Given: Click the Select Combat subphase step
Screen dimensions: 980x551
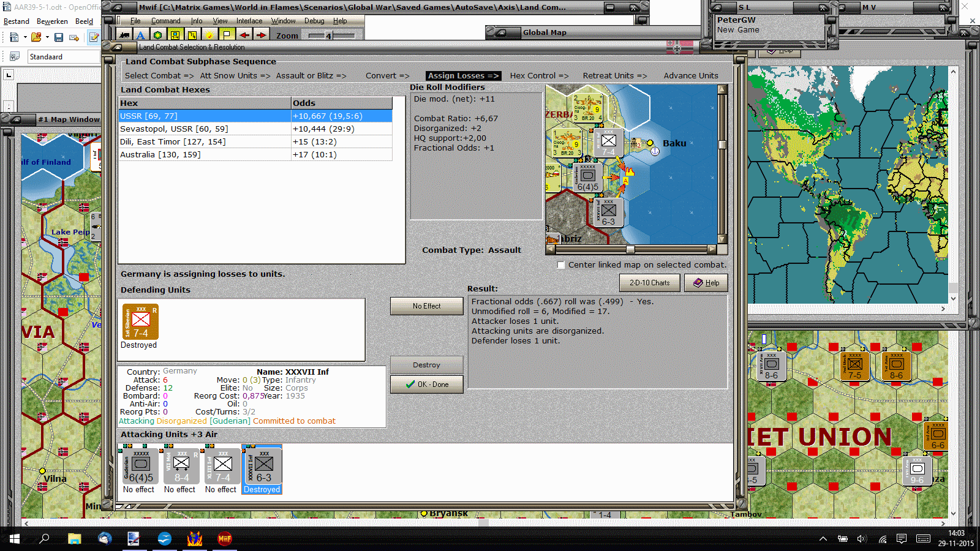Looking at the screenshot, I should point(159,76).
